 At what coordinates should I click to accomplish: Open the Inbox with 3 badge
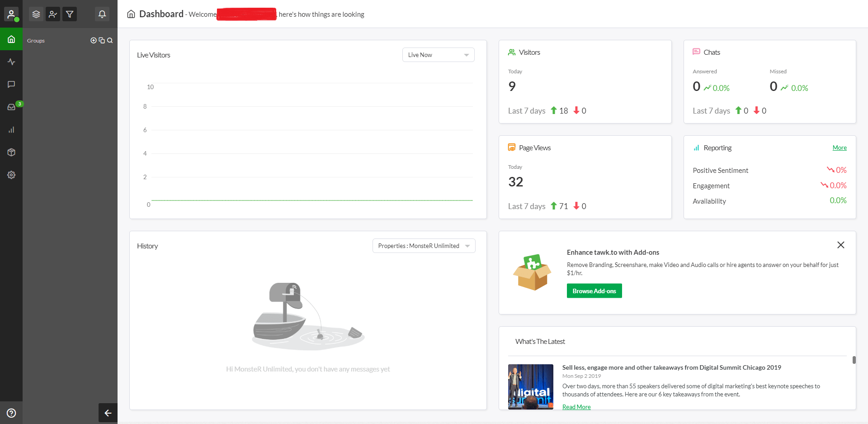tap(11, 107)
